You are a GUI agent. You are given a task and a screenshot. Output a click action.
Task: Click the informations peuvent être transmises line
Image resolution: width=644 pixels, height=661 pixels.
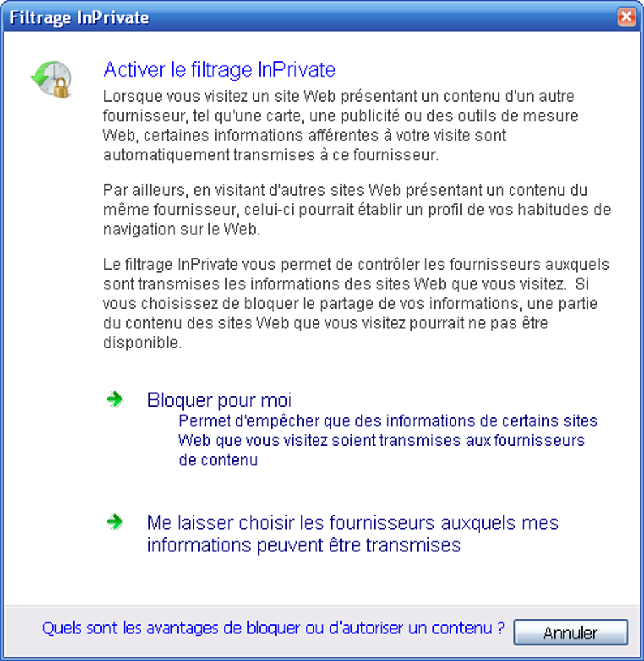tap(304, 545)
